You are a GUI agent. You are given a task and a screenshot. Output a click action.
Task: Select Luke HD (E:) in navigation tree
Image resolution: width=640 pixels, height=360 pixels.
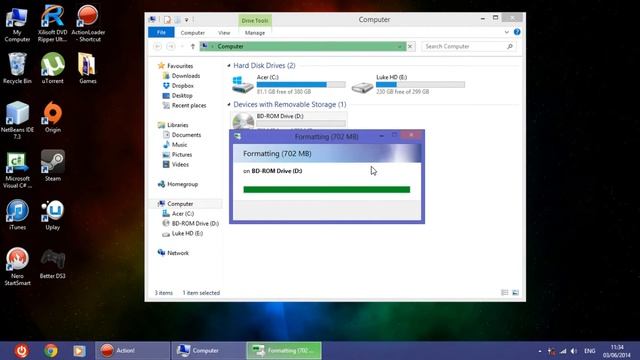(187, 233)
